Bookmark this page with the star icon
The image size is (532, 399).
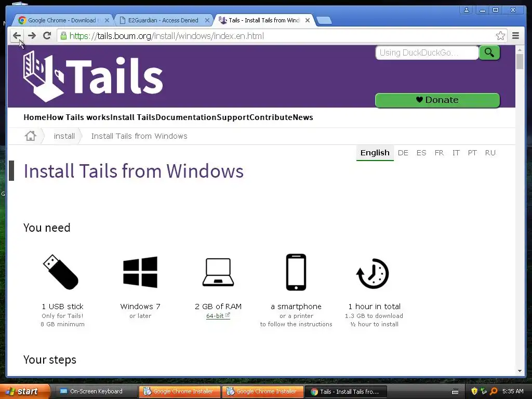click(500, 36)
